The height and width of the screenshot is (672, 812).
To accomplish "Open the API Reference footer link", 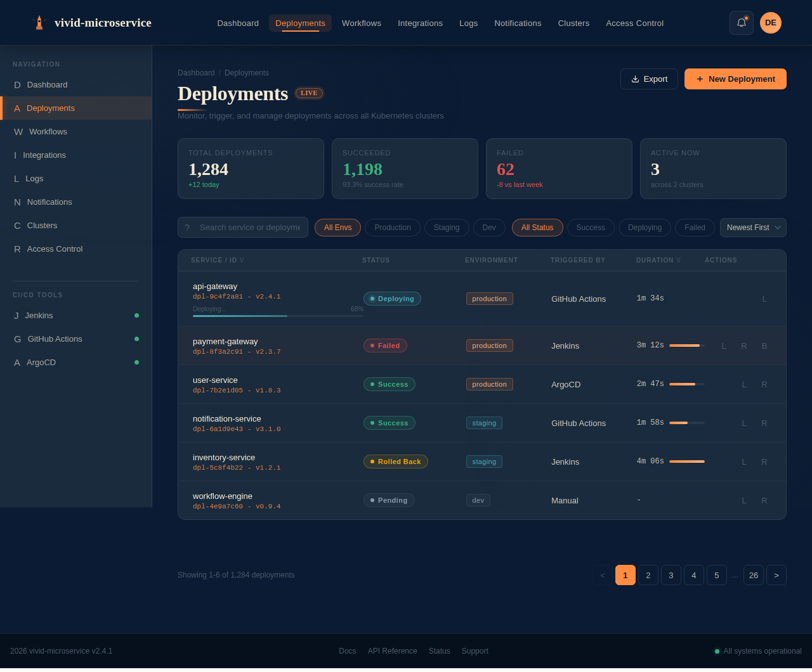I will pyautogui.click(x=392, y=651).
